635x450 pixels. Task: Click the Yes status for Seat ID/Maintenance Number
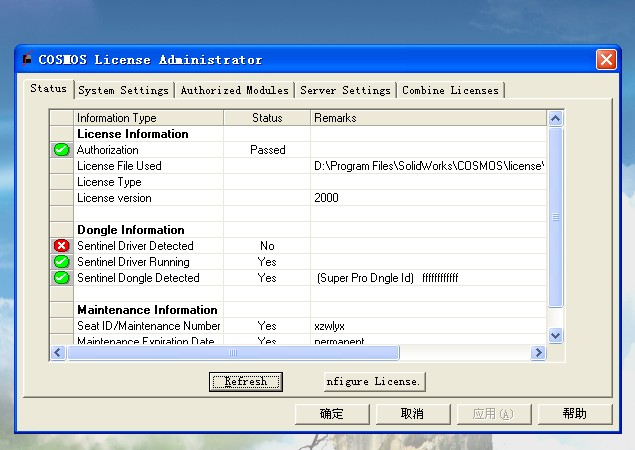pos(267,326)
